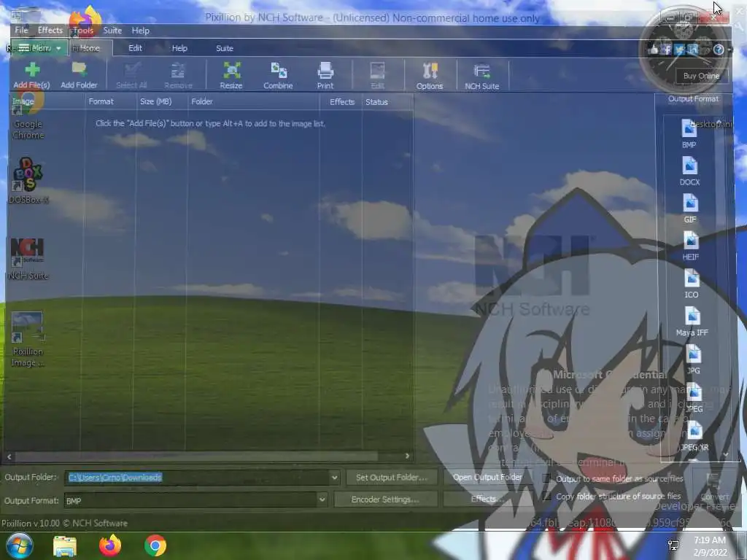Open the Help menu in menu bar
The image size is (747, 560).
tap(141, 31)
